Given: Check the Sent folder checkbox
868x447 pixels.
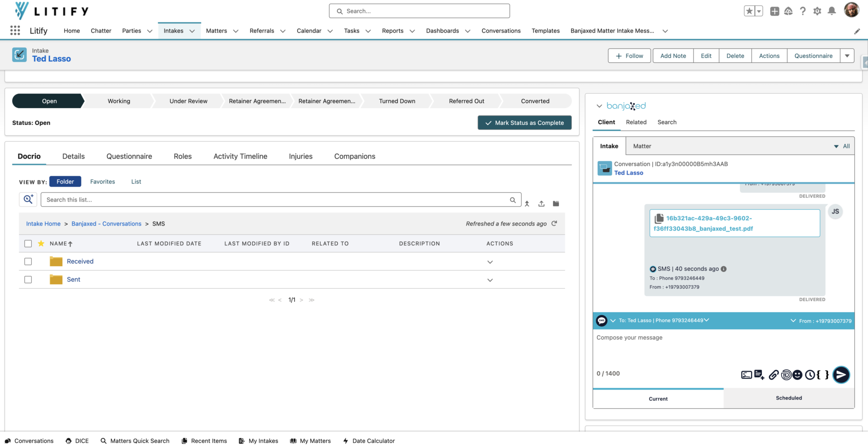Looking at the screenshot, I should [28, 279].
